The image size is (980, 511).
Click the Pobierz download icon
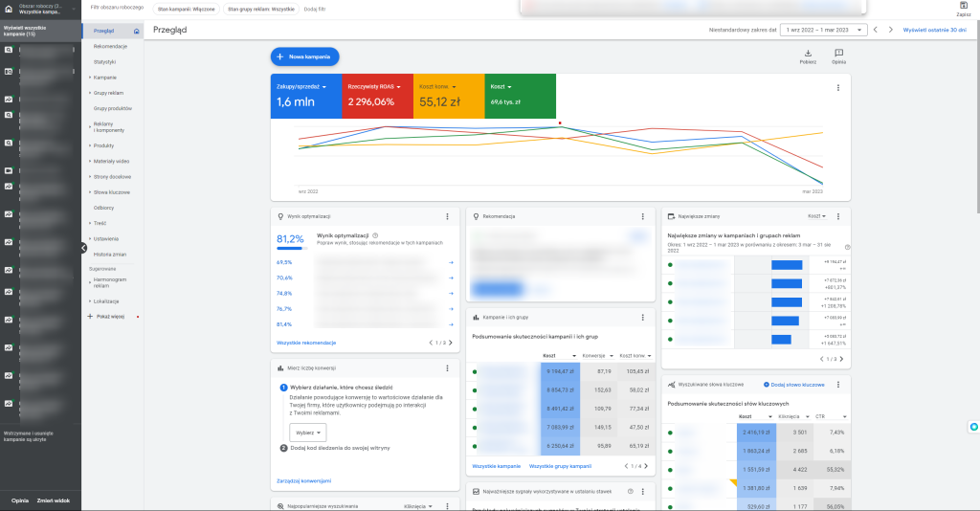coord(808,53)
